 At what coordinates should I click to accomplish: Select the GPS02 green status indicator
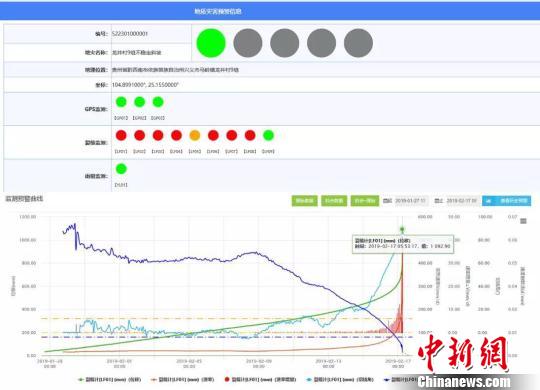coord(139,102)
